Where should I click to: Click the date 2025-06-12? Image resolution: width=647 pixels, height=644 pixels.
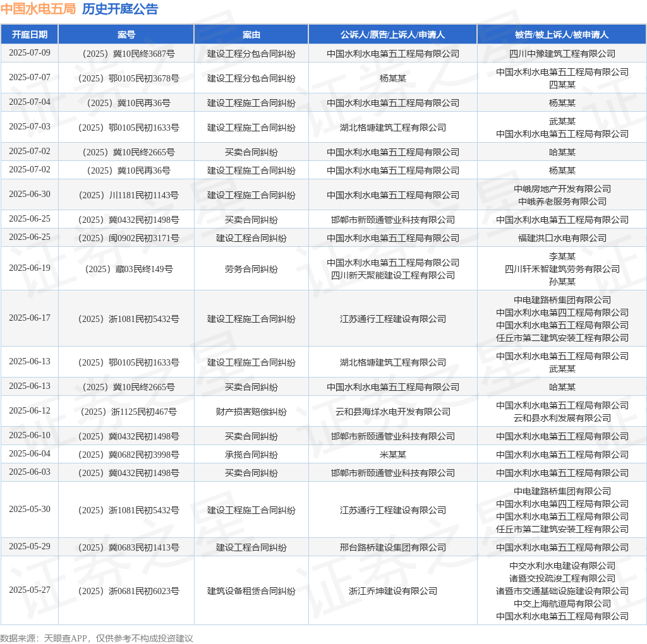coord(30,410)
